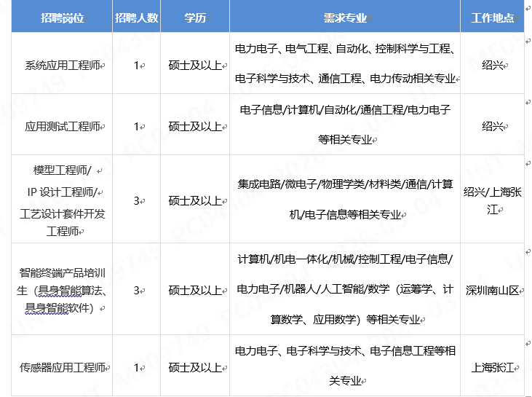Click 绍兴 location in the 应用测试工程师 row

(492, 126)
